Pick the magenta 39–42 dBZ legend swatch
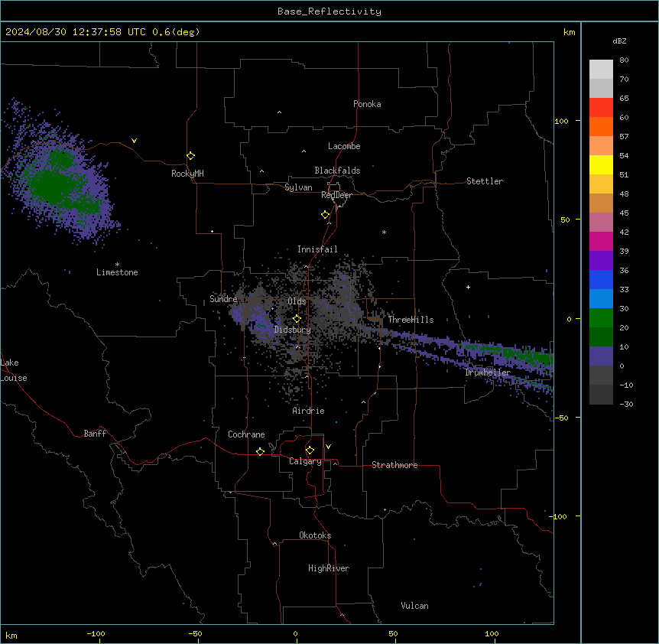 tap(601, 241)
